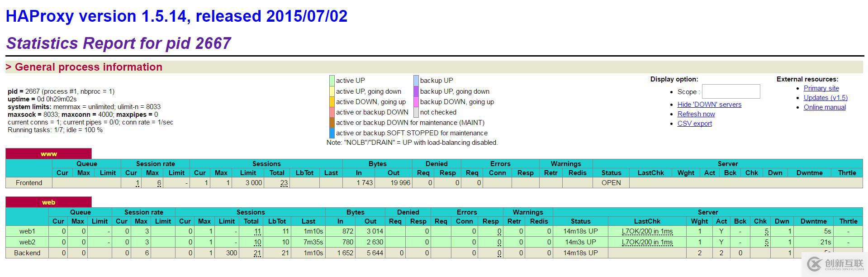Click Backend sessions total value 21
Screen dimensions: 868x277
[x=257, y=253]
